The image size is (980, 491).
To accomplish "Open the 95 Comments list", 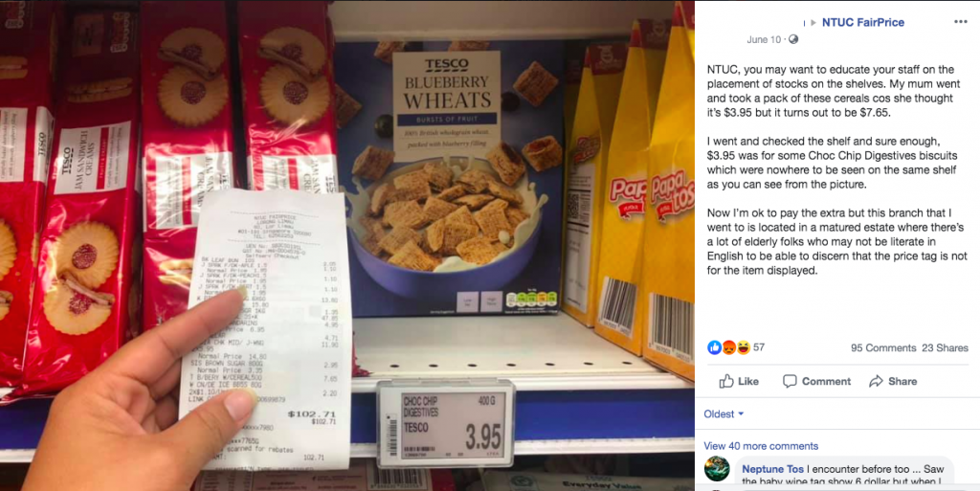I will 883,348.
